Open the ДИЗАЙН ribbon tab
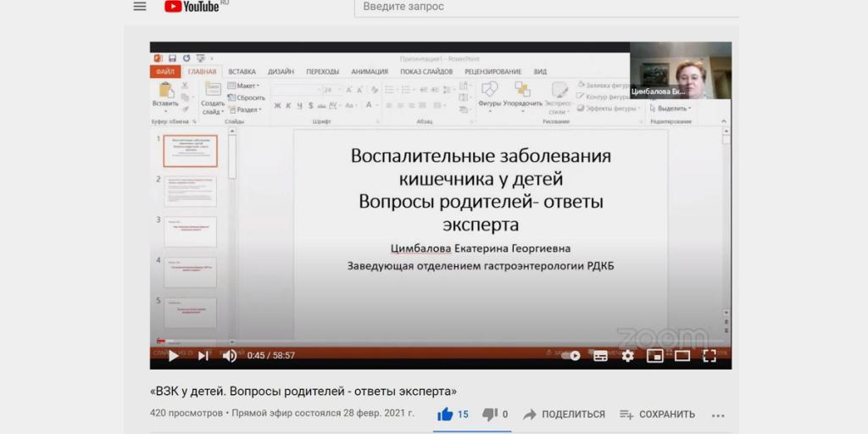The width and height of the screenshot is (868, 434). [x=281, y=72]
